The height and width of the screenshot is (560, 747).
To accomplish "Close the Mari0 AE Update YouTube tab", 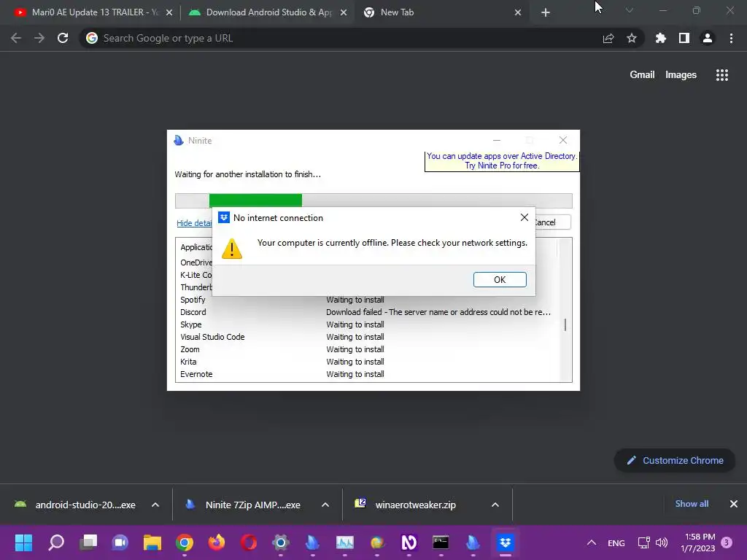I will click(x=169, y=12).
